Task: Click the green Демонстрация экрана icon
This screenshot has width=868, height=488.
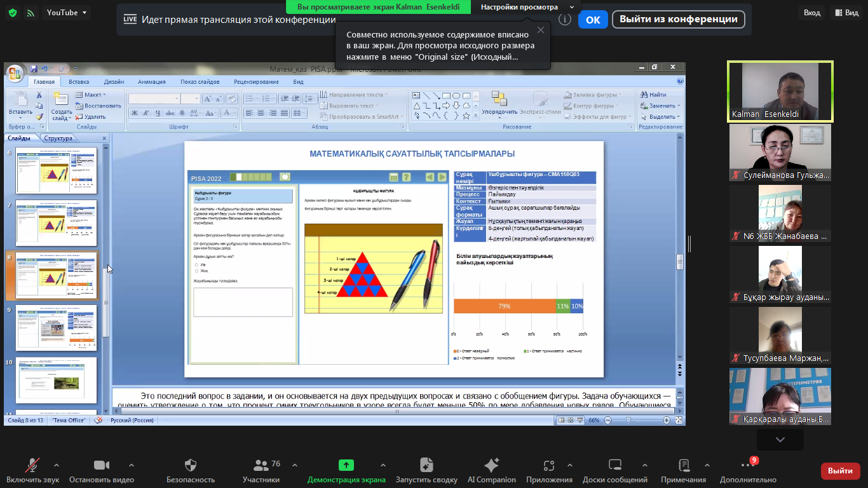Action: (346, 465)
